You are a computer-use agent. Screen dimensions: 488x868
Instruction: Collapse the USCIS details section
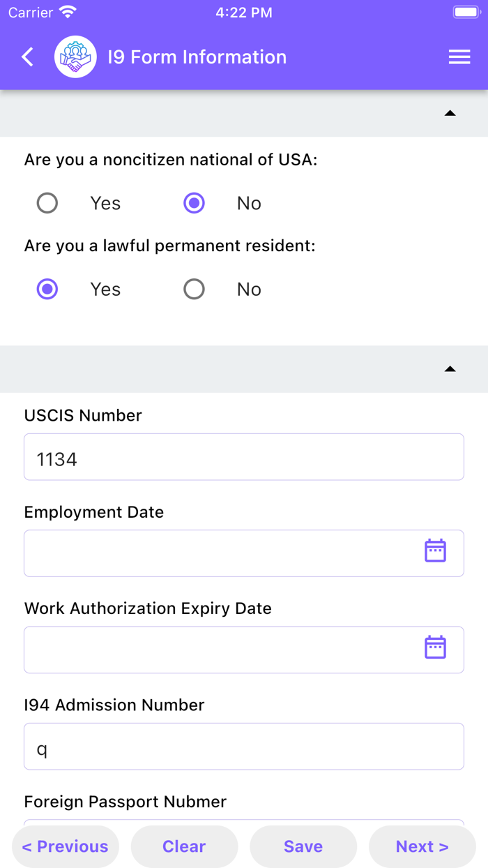click(x=450, y=368)
